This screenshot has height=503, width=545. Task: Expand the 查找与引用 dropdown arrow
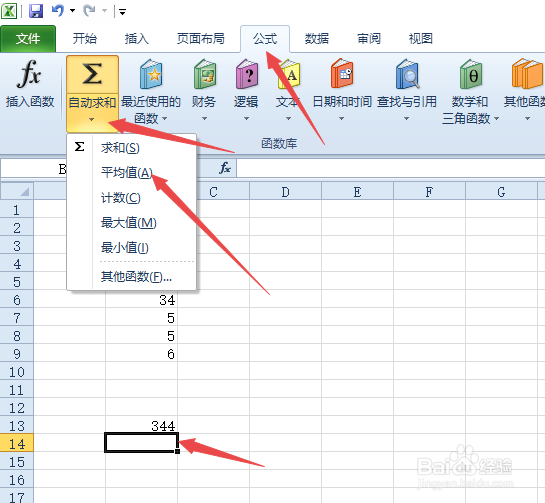click(406, 119)
